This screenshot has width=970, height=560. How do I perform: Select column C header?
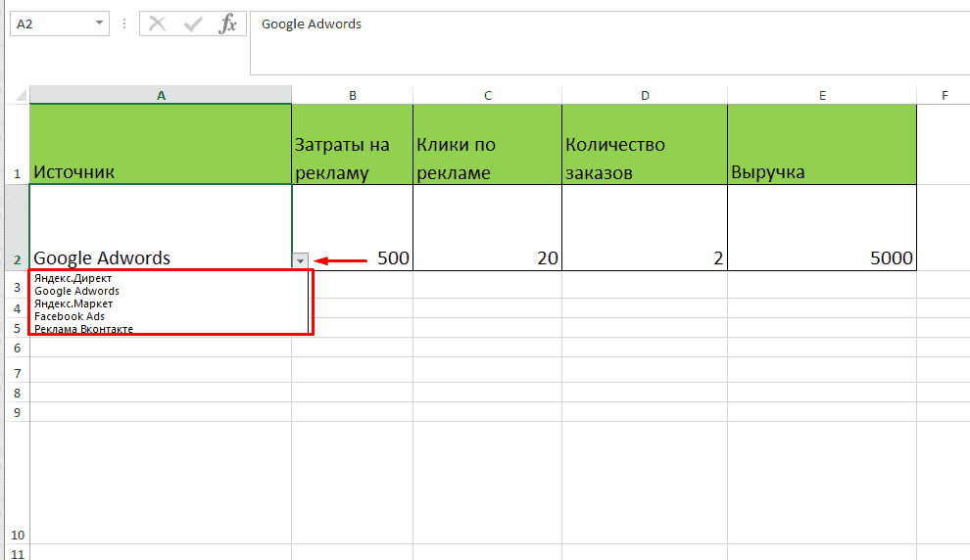[x=488, y=95]
